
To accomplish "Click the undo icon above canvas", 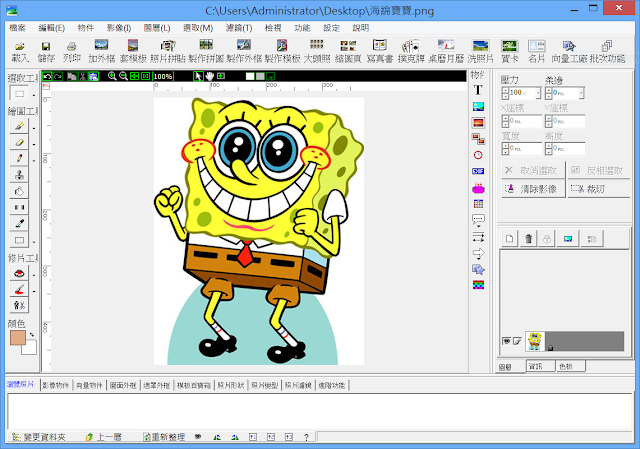I will coord(47,76).
